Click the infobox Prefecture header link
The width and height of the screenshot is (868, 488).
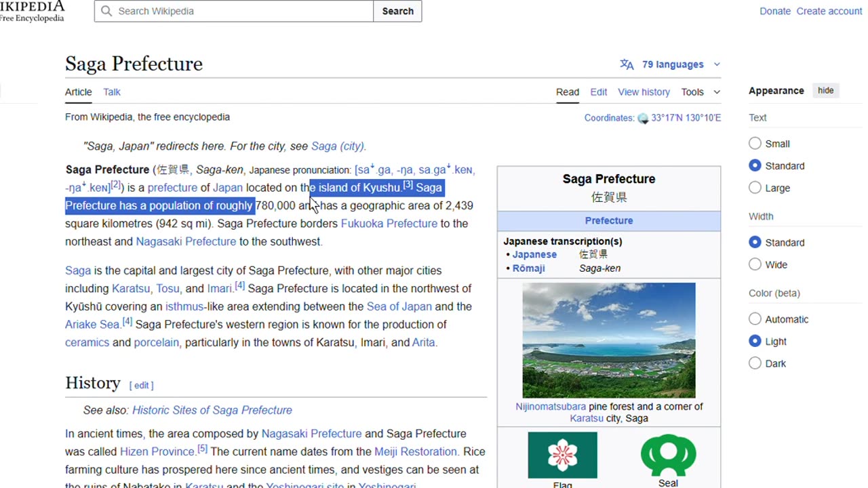tap(609, 220)
